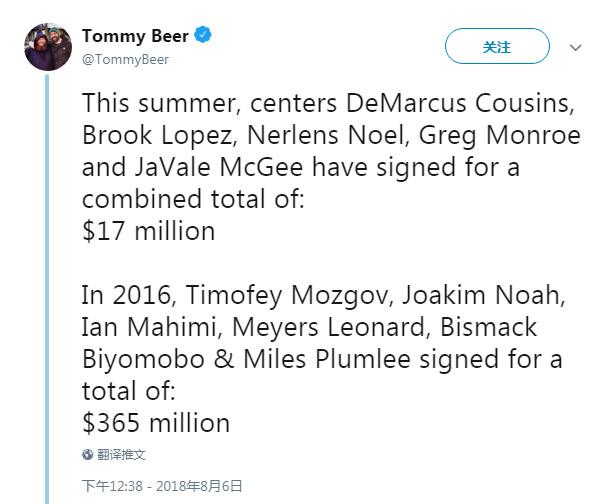Viewport: 605px width, 504px height.
Task: Click the "$17 million" line of the tweet
Action: [x=149, y=231]
